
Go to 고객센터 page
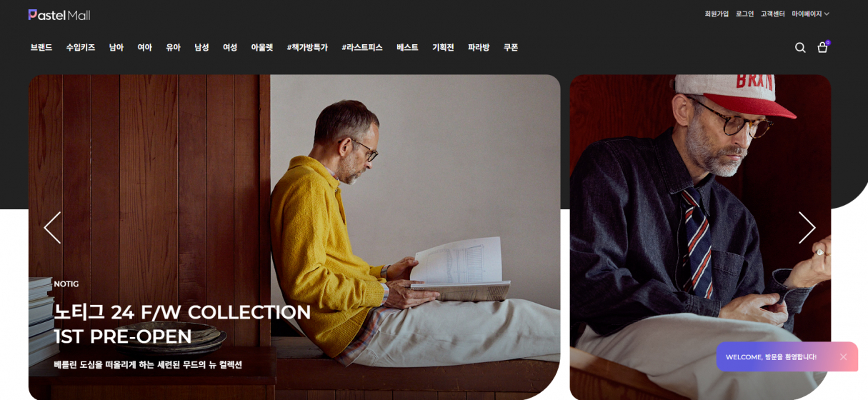[772, 14]
